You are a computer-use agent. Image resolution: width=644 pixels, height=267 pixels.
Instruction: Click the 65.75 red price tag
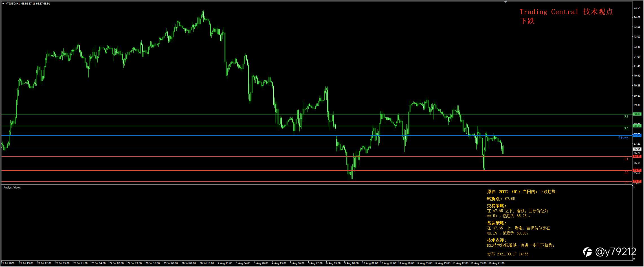(637, 170)
